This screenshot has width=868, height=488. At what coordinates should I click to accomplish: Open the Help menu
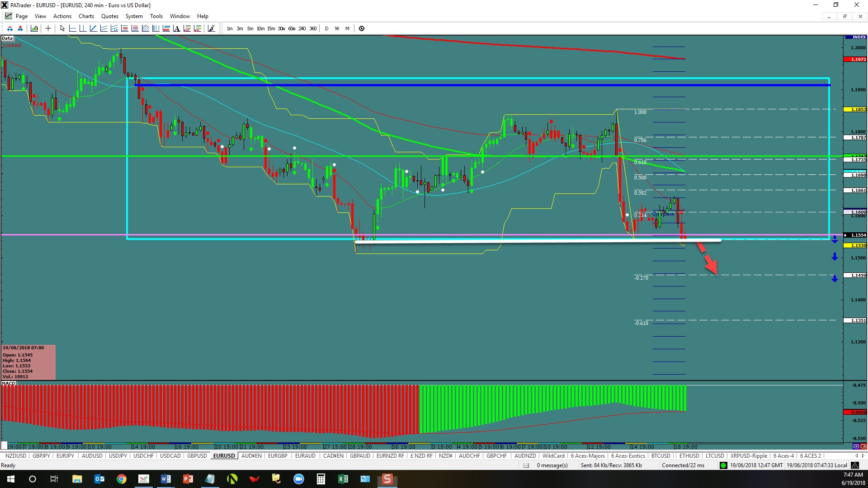click(203, 16)
